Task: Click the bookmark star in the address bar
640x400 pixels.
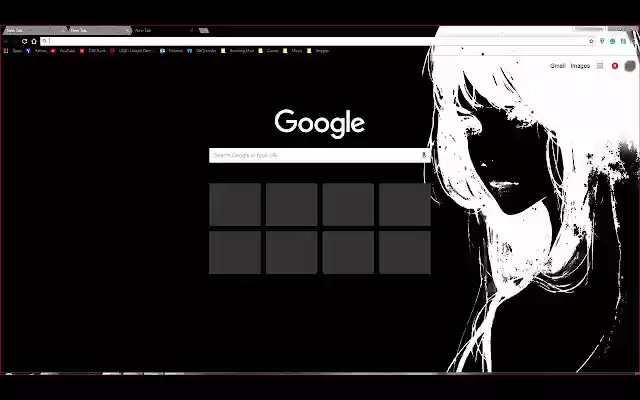Action: click(x=591, y=41)
